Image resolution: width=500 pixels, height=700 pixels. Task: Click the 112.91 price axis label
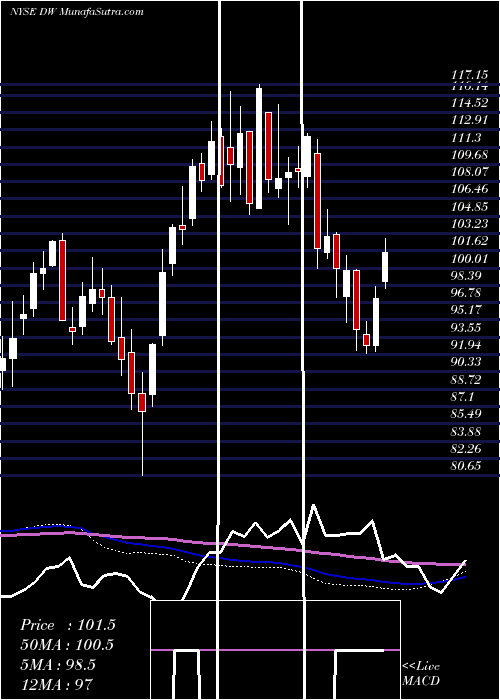[x=470, y=121]
